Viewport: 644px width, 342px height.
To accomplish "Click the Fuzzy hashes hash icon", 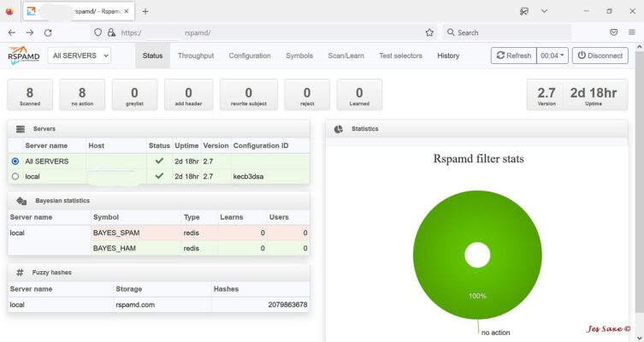I will coord(20,273).
